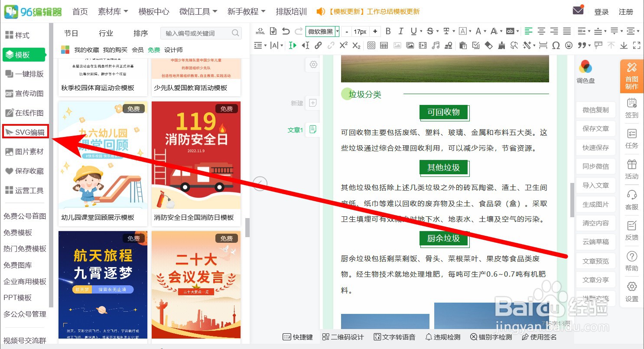644x349 pixels.
Task: Click the Bold formatting icon
Action: pos(388,31)
